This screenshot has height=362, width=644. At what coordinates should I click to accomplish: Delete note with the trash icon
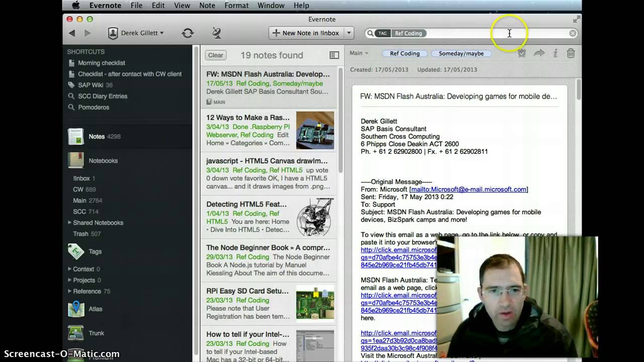[x=571, y=53]
